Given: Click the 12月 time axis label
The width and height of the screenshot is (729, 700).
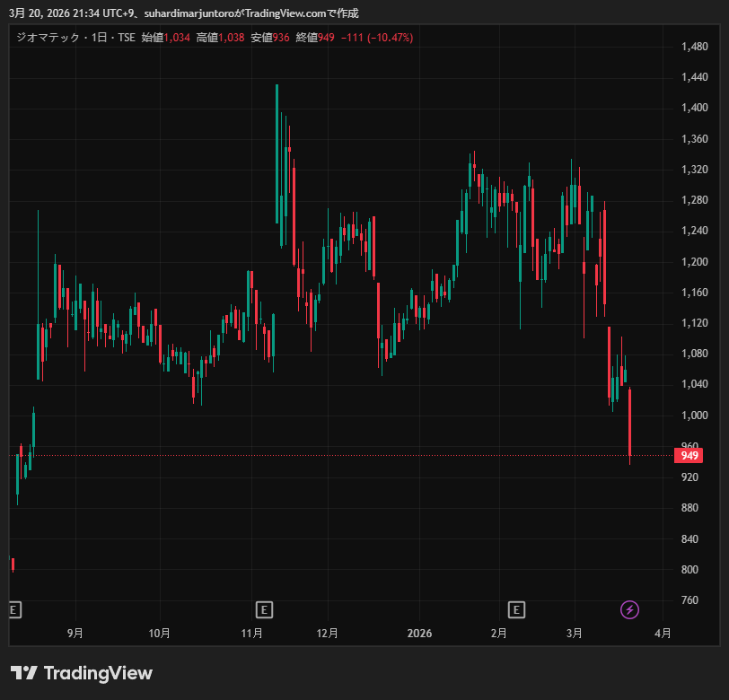Looking at the screenshot, I should click(x=327, y=634).
